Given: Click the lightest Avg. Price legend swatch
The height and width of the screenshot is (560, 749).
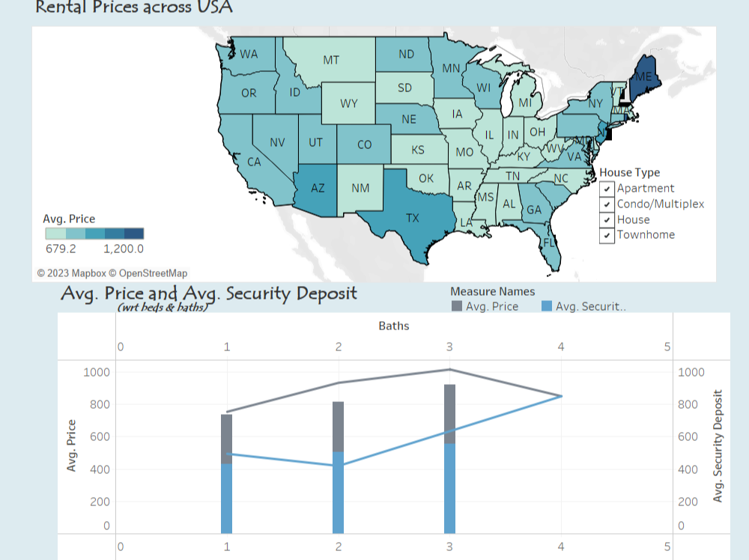Looking at the screenshot, I should tap(55, 234).
